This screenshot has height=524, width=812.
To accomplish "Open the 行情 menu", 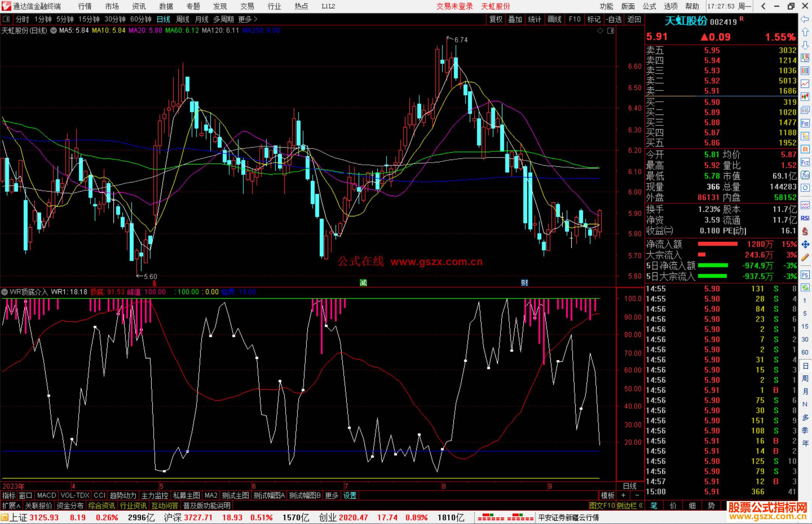I will click(85, 6).
